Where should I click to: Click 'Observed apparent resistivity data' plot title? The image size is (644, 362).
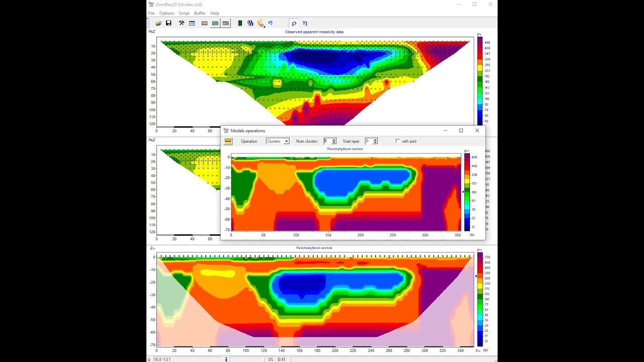[x=314, y=32]
